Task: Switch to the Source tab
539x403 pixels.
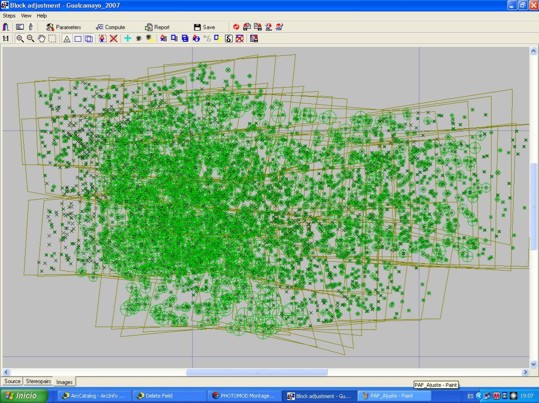Action: 12,381
